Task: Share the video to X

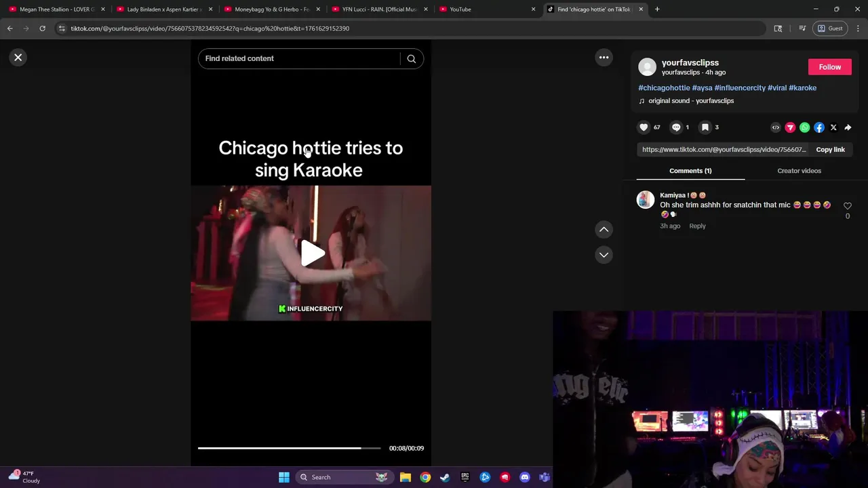Action: [833, 127]
